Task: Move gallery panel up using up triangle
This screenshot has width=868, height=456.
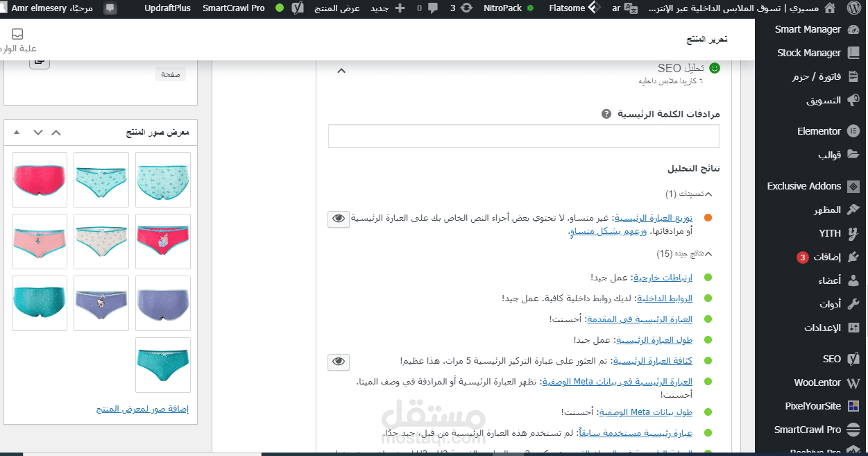Action: [x=17, y=132]
